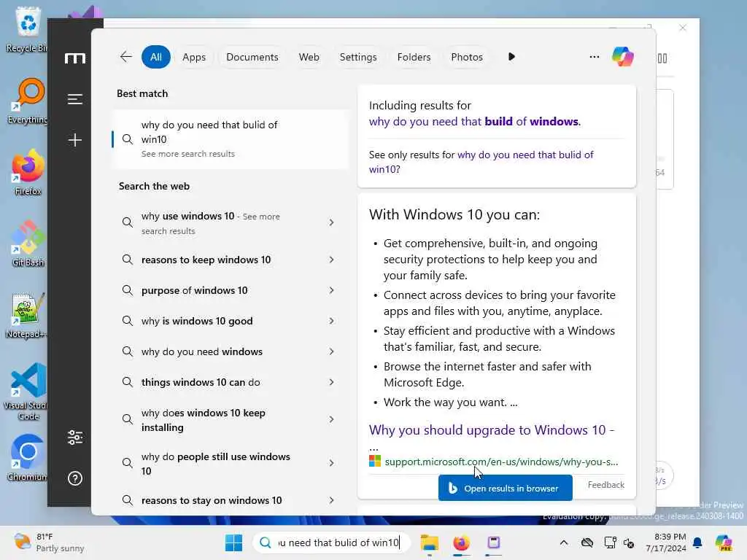This screenshot has height=560, width=747.
Task: Open the Windows Start button
Action: pyautogui.click(x=233, y=542)
